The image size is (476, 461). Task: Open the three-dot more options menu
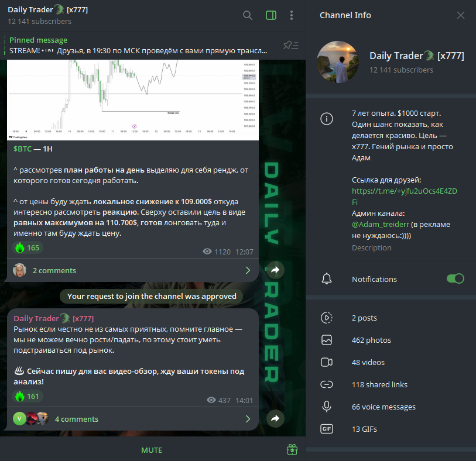click(292, 15)
